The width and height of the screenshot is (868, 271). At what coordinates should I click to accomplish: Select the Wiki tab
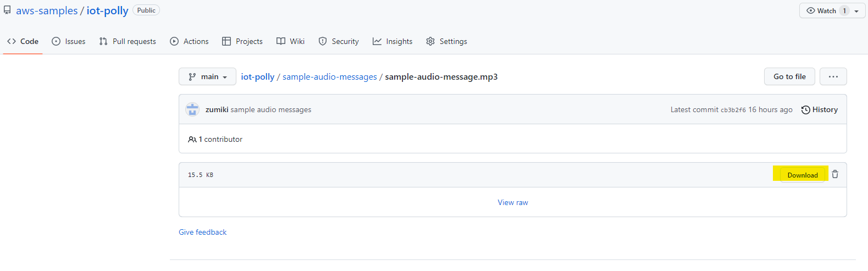click(x=290, y=41)
